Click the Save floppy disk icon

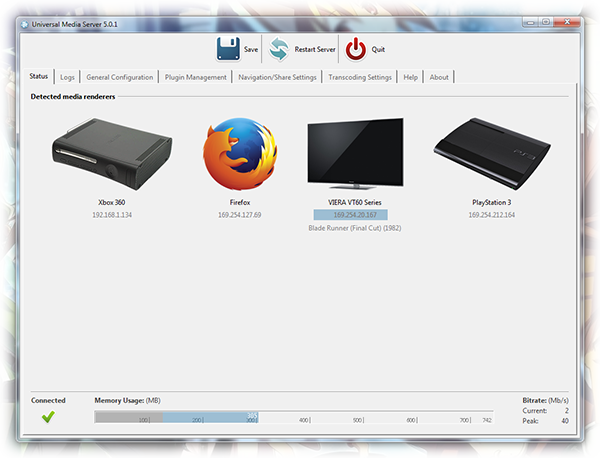(228, 49)
